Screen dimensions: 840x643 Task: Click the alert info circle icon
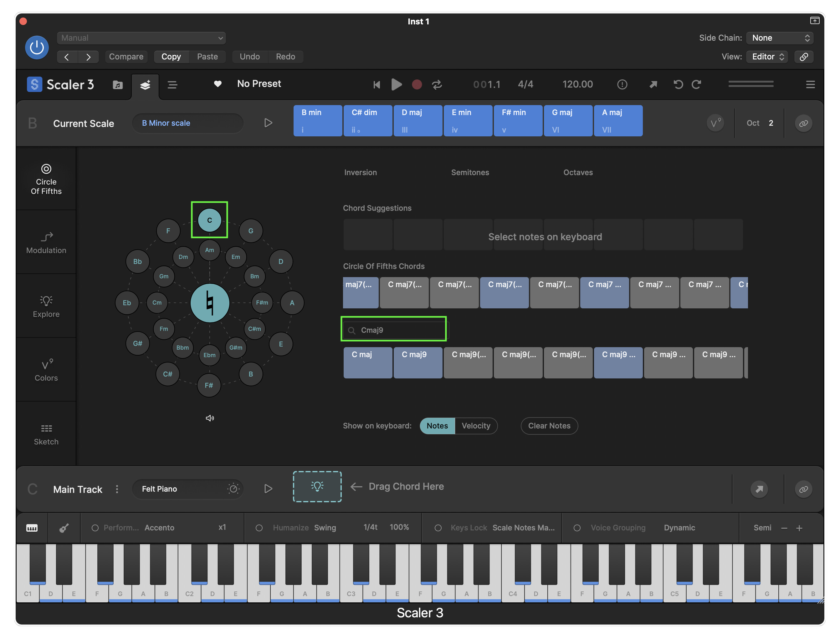pos(622,84)
